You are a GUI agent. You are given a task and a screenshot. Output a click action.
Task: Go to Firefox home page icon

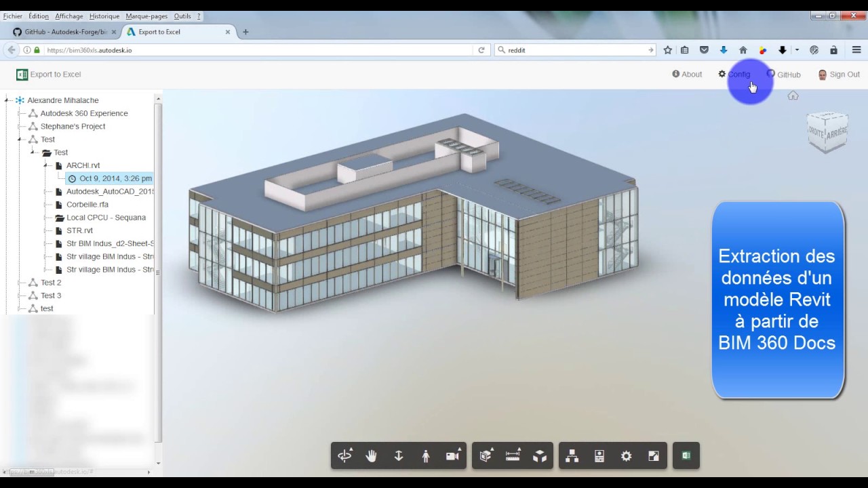click(743, 50)
